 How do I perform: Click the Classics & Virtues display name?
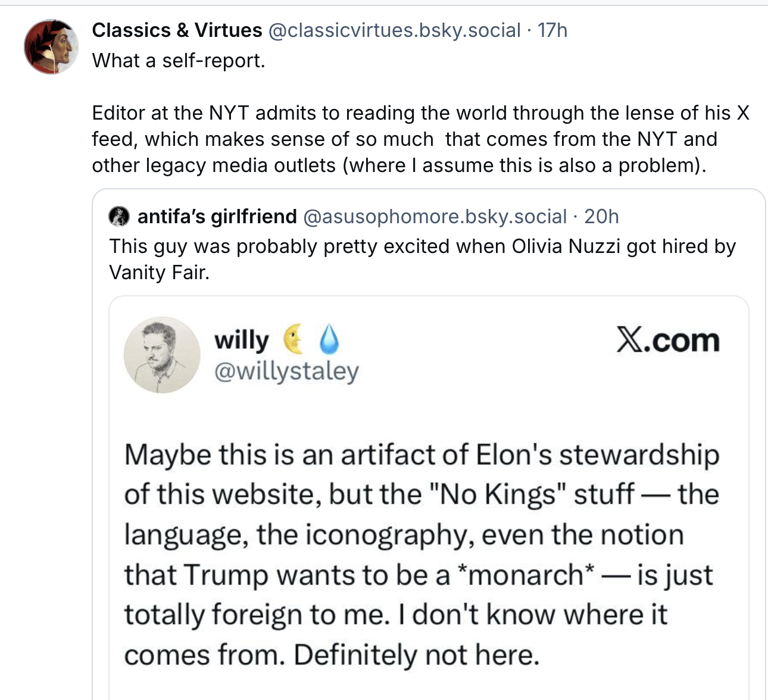pyautogui.click(x=177, y=30)
